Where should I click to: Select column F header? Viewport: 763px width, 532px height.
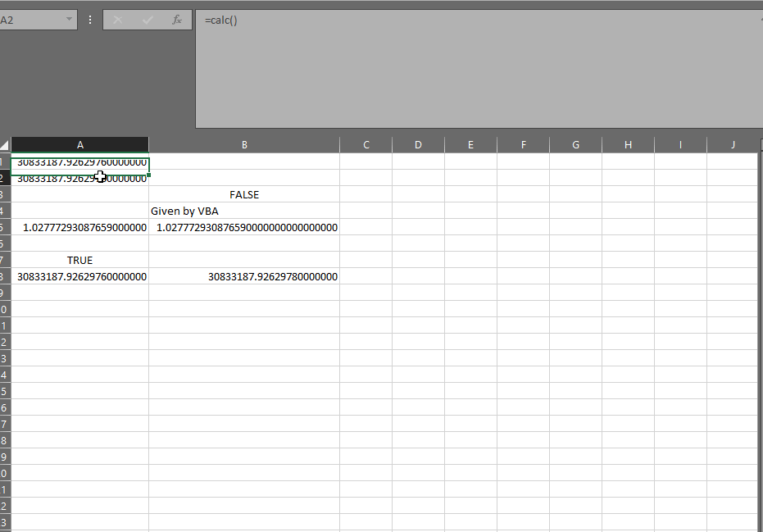pyautogui.click(x=523, y=144)
